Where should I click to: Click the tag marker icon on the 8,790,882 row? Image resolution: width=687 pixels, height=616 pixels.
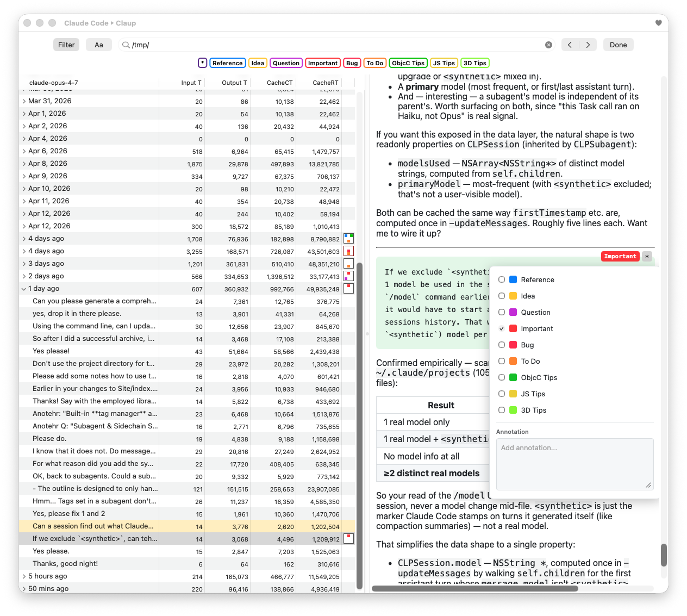348,239
